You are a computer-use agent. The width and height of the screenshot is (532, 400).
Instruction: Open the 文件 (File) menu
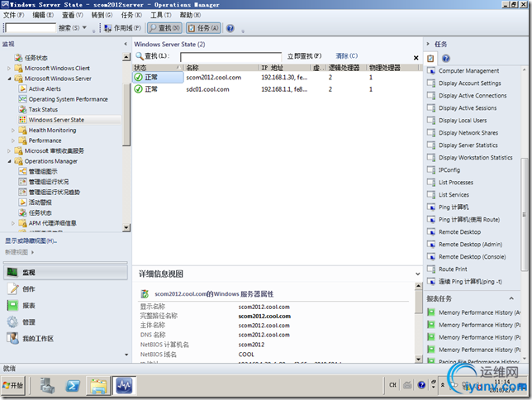pos(13,15)
